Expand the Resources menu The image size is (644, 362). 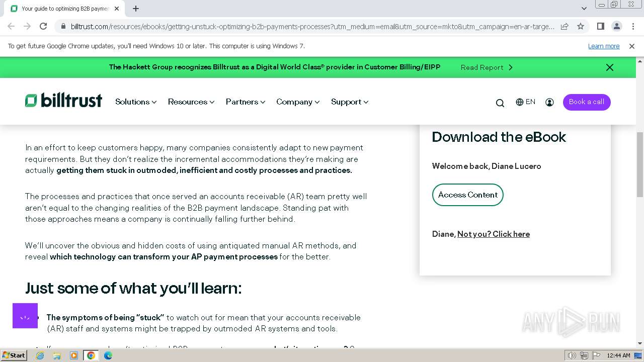(x=191, y=102)
